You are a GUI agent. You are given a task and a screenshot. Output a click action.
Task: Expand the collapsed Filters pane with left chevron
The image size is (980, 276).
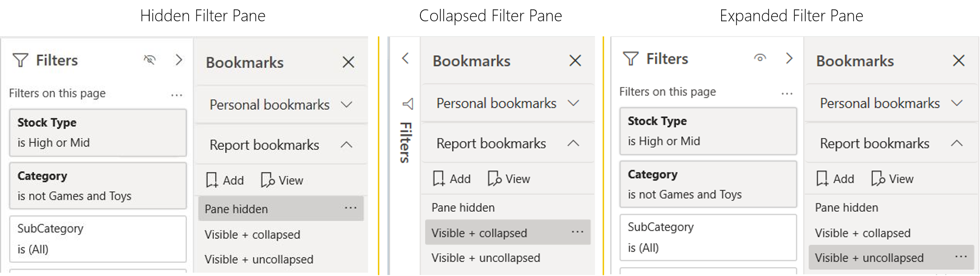405,58
